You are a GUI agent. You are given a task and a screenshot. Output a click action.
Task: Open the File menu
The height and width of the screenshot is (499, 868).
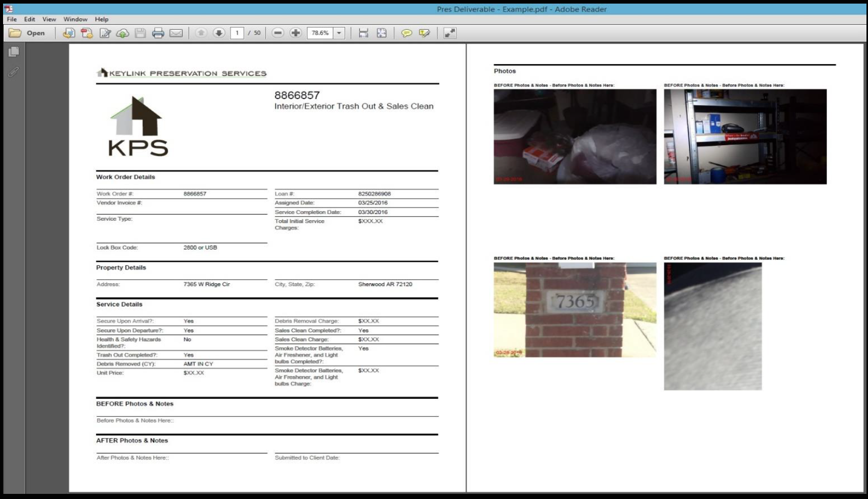12,19
